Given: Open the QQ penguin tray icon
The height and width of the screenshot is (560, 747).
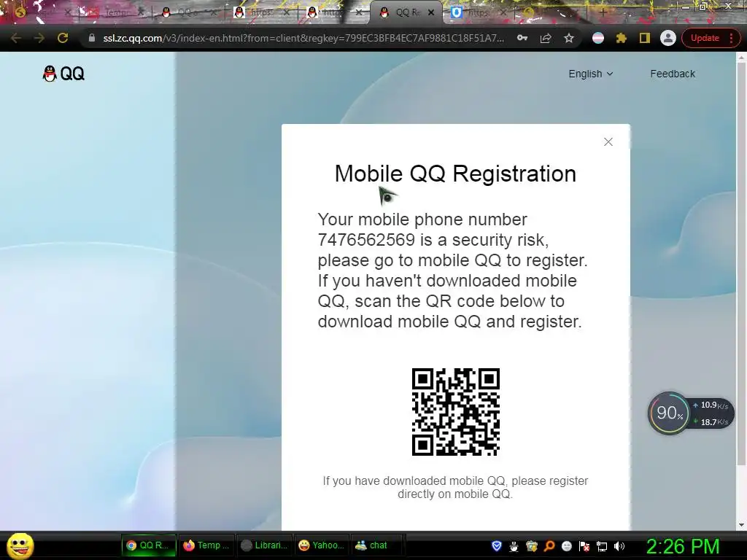Looking at the screenshot, I should pyautogui.click(x=514, y=546).
